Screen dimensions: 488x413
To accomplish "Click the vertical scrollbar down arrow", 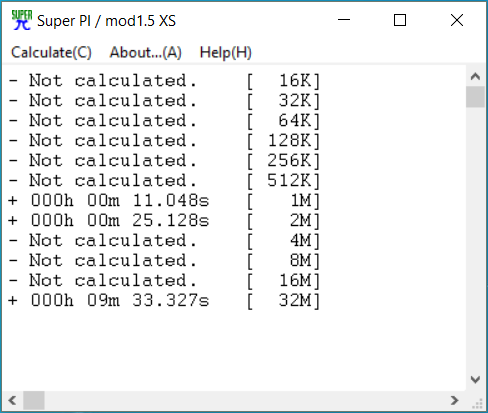I will [x=475, y=379].
